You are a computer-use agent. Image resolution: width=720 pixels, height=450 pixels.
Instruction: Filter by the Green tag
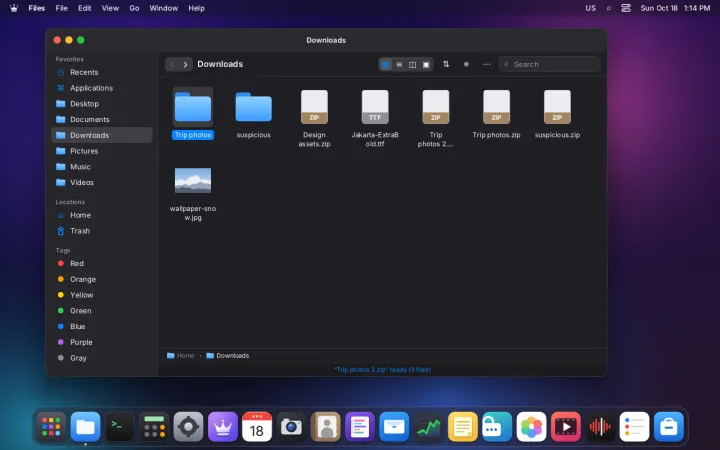tap(101, 311)
